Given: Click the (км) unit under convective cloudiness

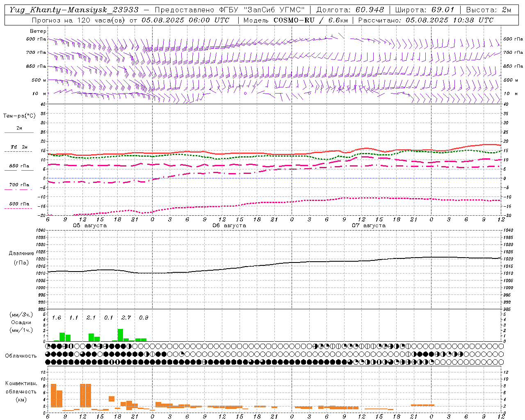Looking at the screenshot, I should [21, 399].
